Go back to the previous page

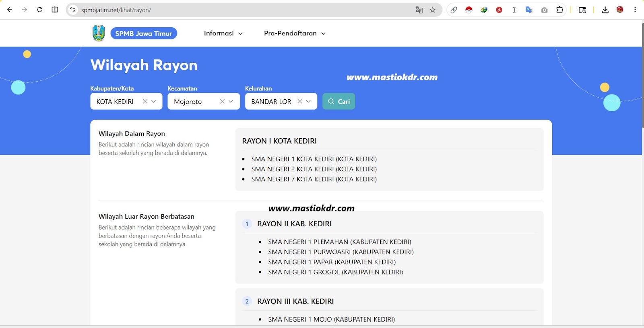(x=10, y=10)
